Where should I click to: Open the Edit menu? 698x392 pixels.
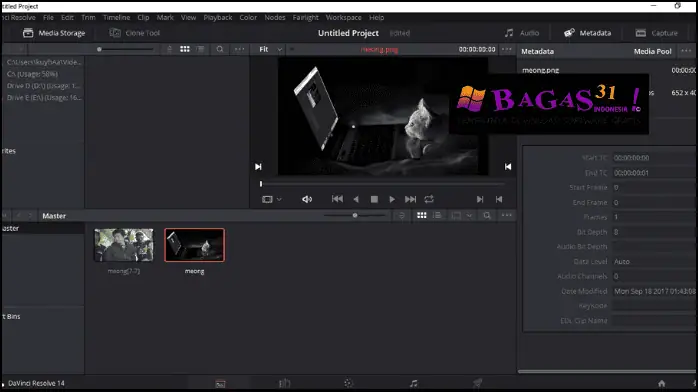tap(67, 17)
